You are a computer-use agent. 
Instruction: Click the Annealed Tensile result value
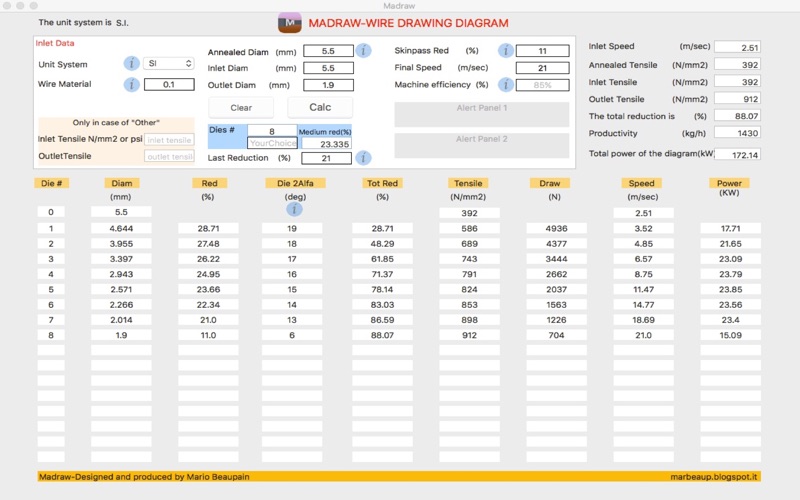coord(737,65)
